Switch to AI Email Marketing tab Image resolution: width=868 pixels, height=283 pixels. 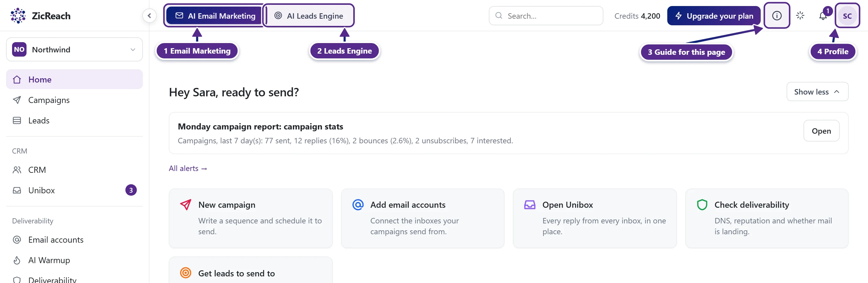click(215, 15)
